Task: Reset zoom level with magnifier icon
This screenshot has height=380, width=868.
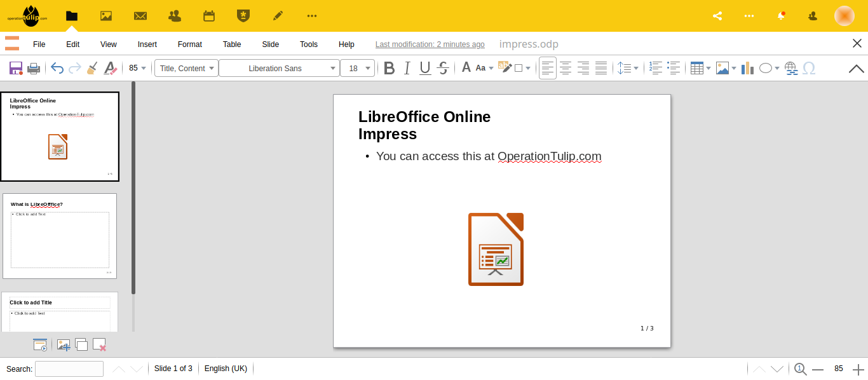Action: (x=801, y=369)
